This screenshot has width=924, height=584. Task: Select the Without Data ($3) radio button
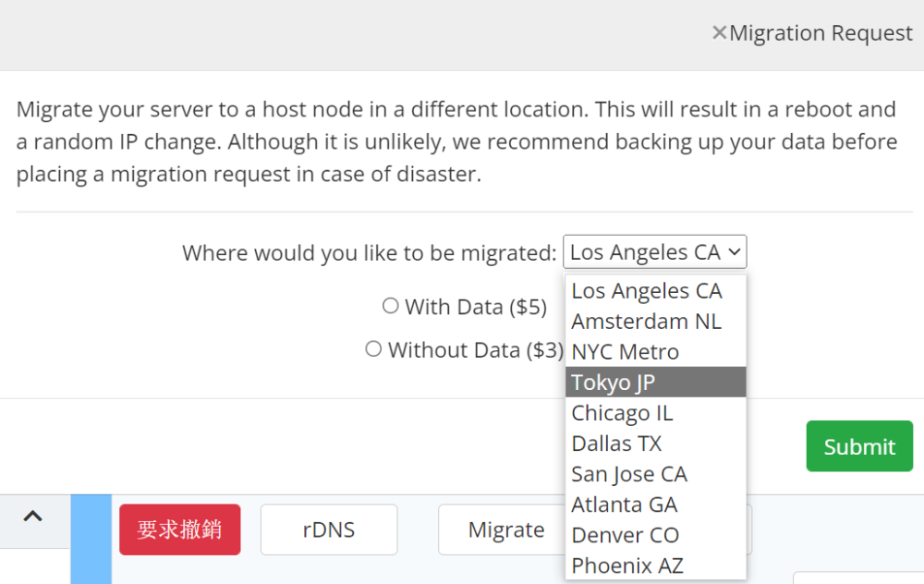[373, 349]
